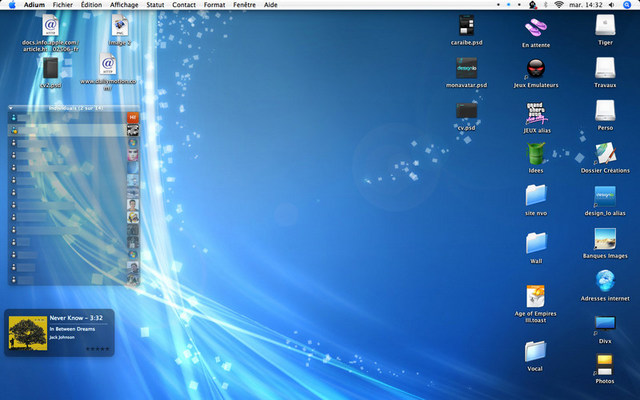Open the Aide menu

(x=271, y=5)
